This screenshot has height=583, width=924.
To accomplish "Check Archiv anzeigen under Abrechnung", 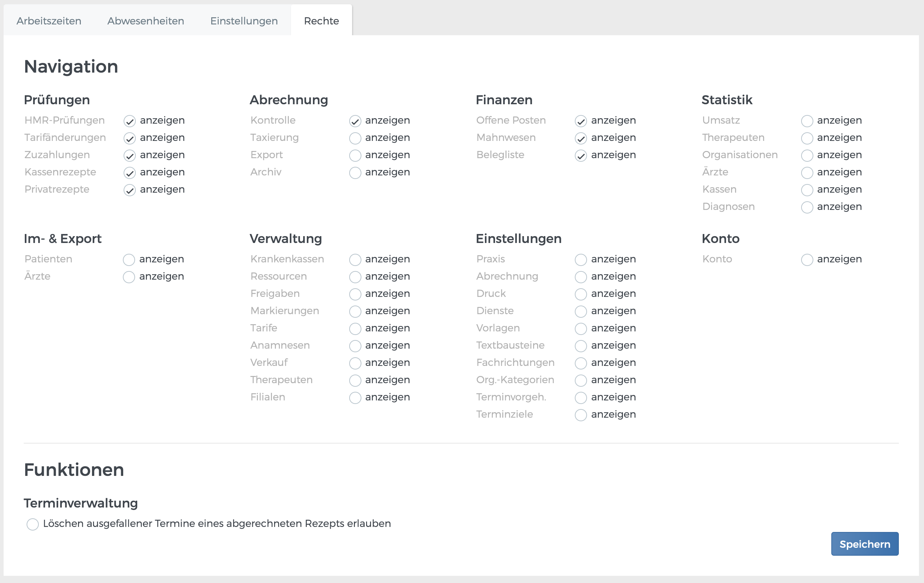I will pos(355,173).
